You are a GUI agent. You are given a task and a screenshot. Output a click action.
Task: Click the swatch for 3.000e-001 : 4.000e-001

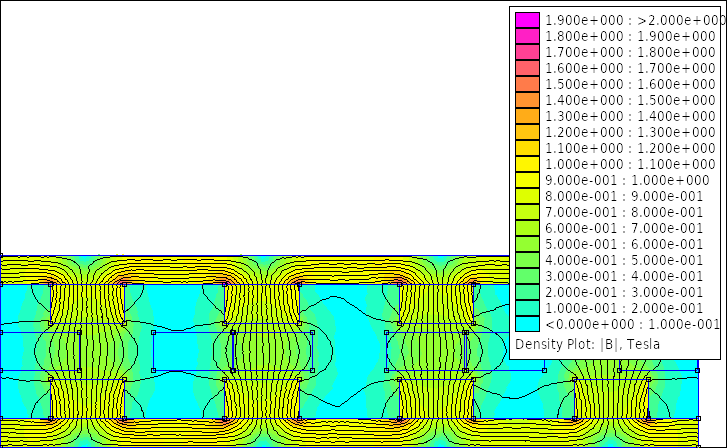pyautogui.click(x=527, y=276)
